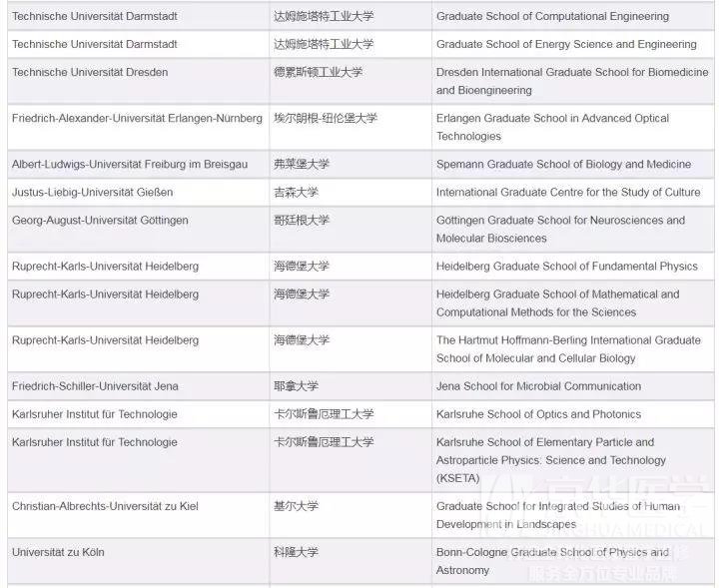The image size is (719, 588).
Task: Click the 哥廷根大学 cell
Action: point(351,230)
